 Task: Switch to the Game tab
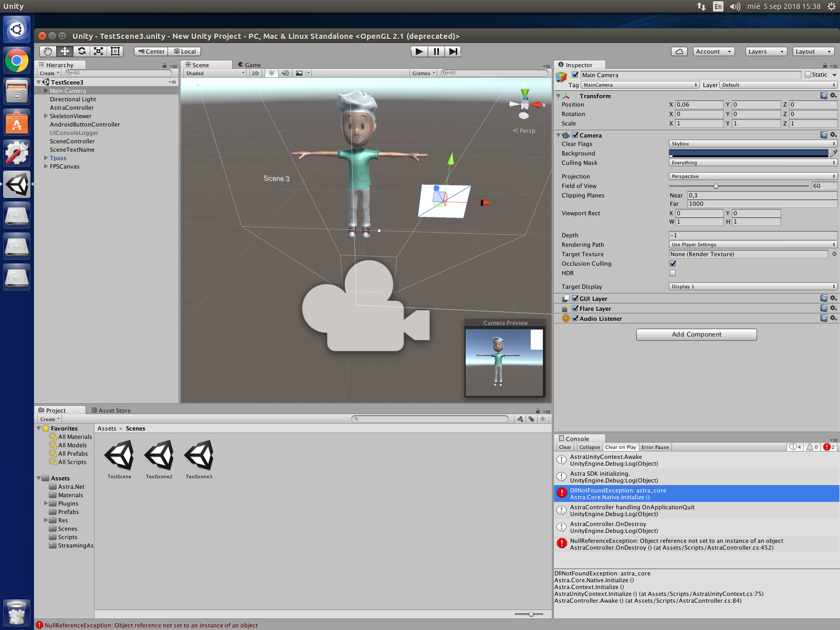click(249, 65)
